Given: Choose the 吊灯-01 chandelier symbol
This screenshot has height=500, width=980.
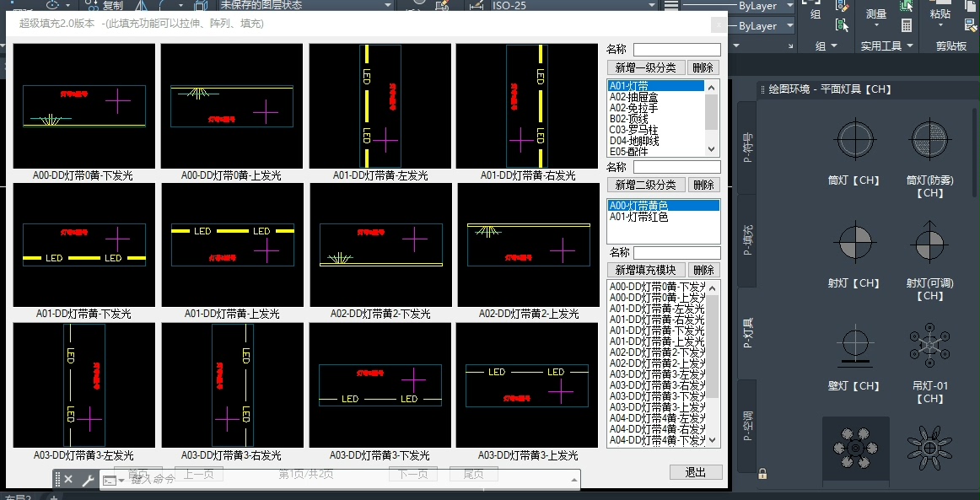Looking at the screenshot, I should (929, 346).
